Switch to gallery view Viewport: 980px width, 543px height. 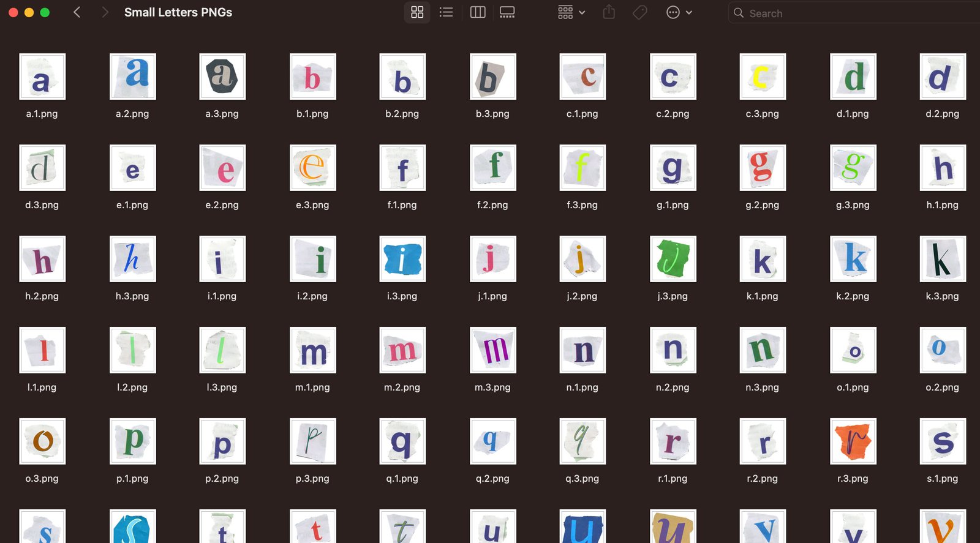point(507,12)
